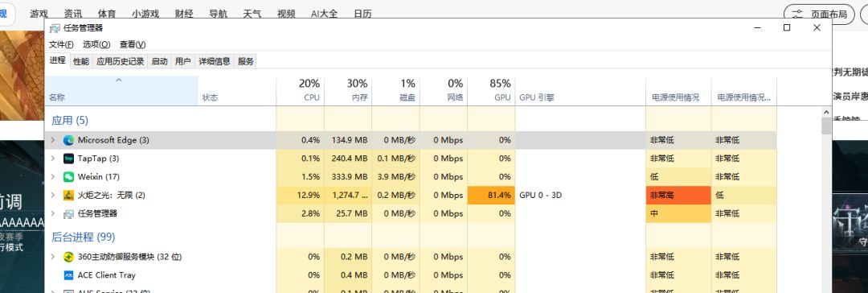This screenshot has width=868, height=293.
Task: Click the ACE Client Tray icon
Action: click(x=68, y=275)
